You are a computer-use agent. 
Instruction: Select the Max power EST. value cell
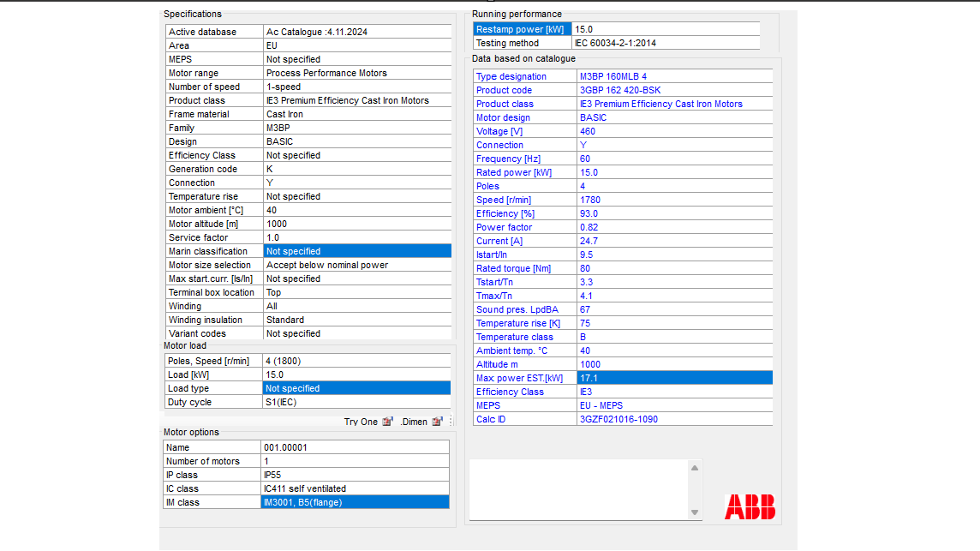point(674,378)
